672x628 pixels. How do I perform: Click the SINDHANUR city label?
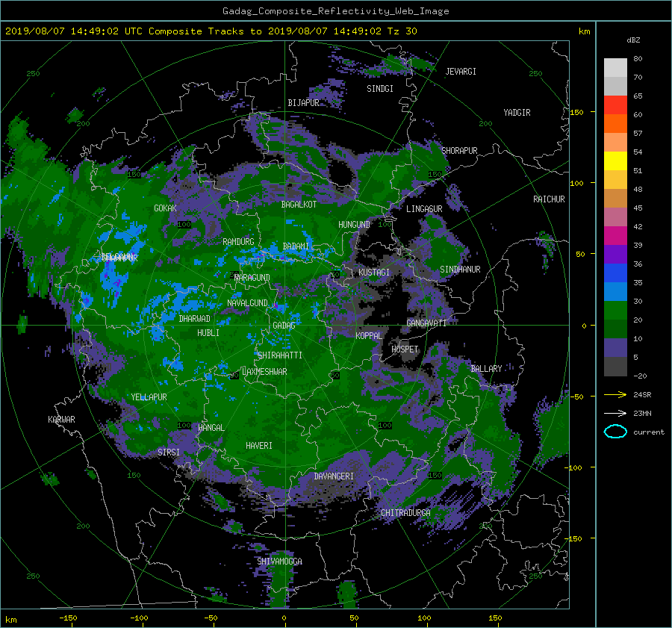[x=460, y=270]
